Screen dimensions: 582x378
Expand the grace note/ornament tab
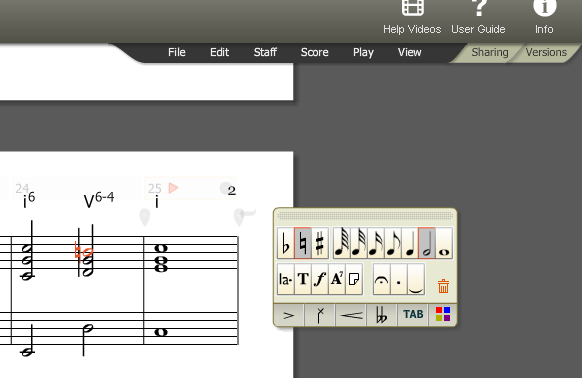(x=320, y=315)
